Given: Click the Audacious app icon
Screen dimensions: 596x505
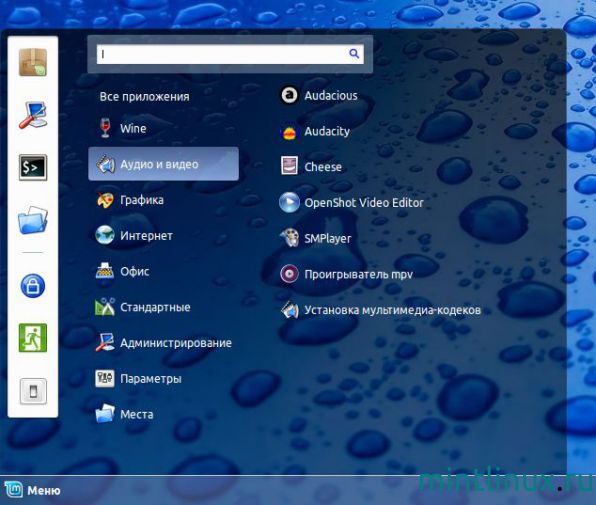Looking at the screenshot, I should click(x=289, y=95).
